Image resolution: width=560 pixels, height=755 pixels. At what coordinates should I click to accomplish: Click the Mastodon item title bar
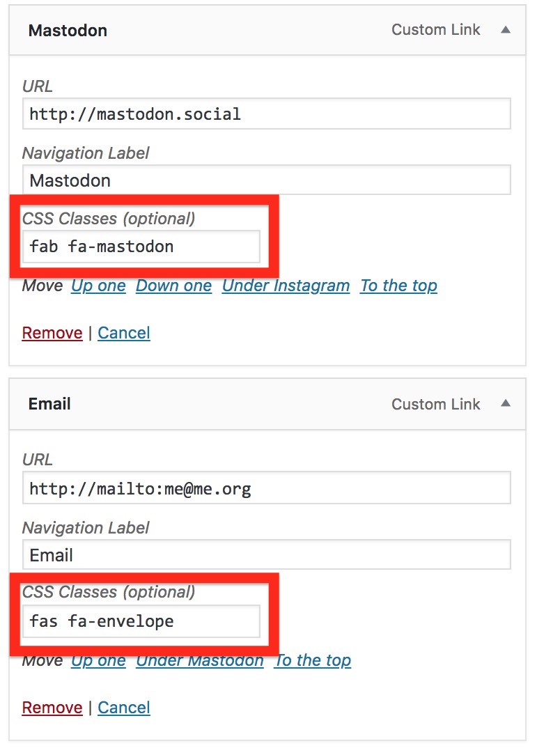pos(209,31)
